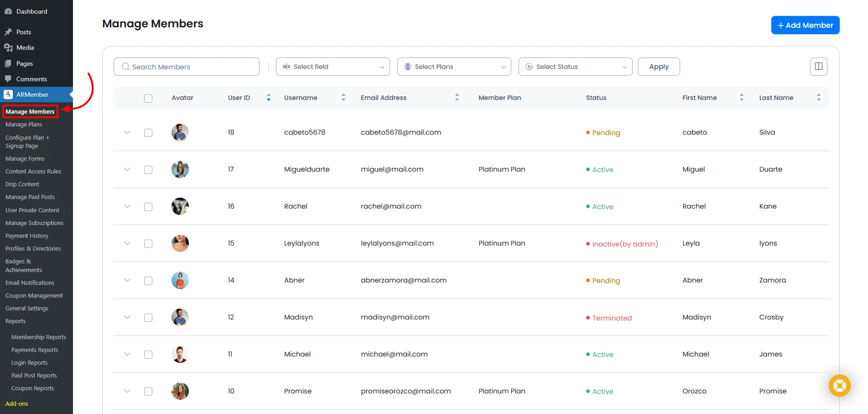
Task: Click the floating help button bottom right
Action: click(839, 386)
